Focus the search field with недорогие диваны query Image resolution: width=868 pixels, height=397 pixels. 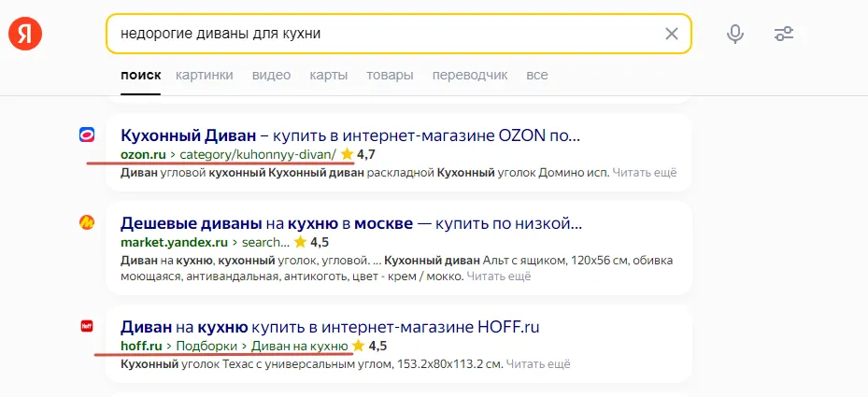pyautogui.click(x=399, y=34)
